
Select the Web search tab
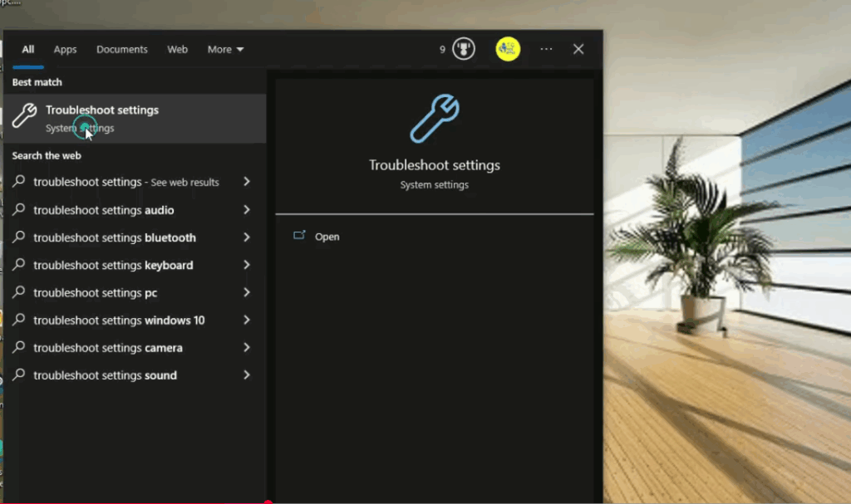[x=178, y=50]
